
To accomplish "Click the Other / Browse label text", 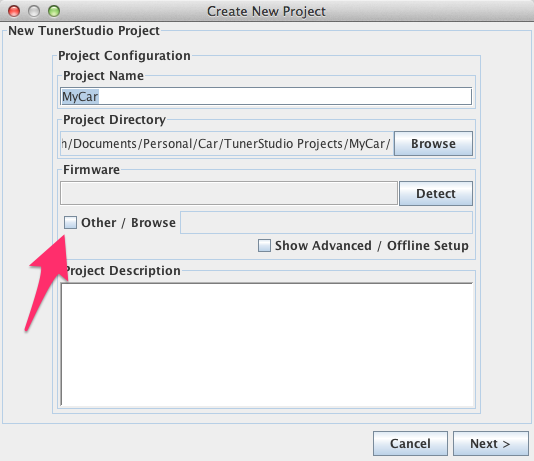I will (x=128, y=223).
